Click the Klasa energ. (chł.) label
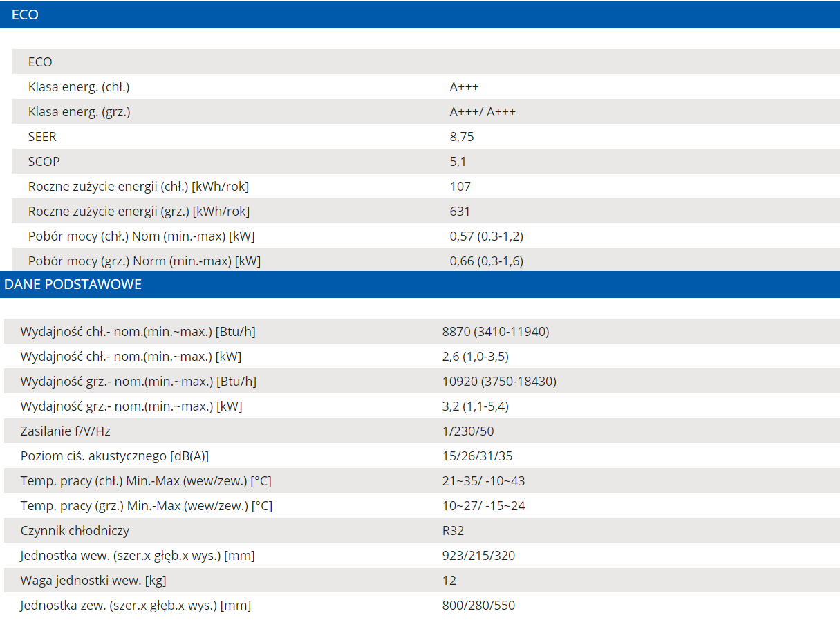Screen dimensions: 840x627 pyautogui.click(x=79, y=87)
